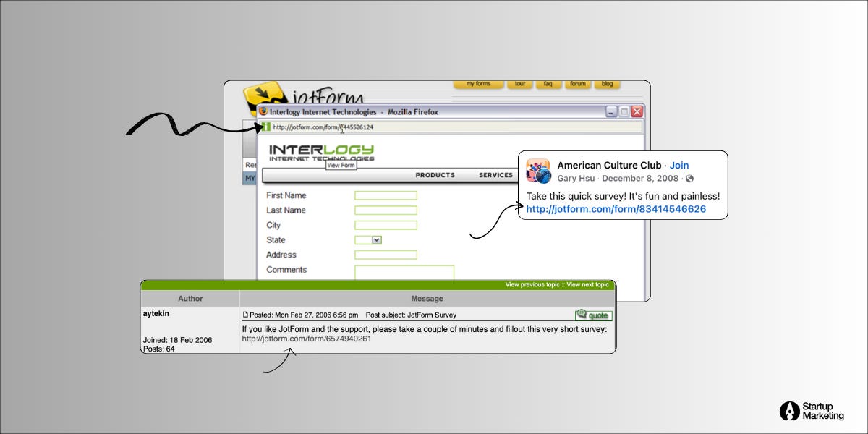Viewport: 868px width, 434px height.
Task: Click the City input field
Action: (386, 225)
